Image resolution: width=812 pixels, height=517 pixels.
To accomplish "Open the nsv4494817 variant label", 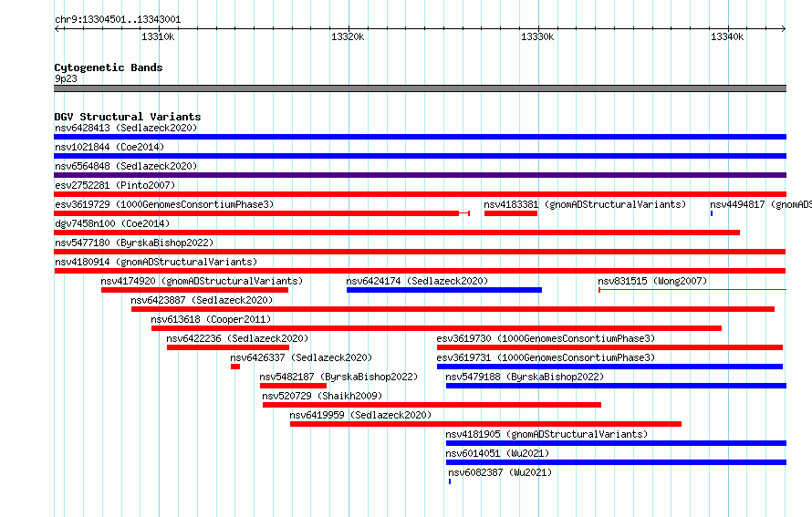I will tap(761, 204).
